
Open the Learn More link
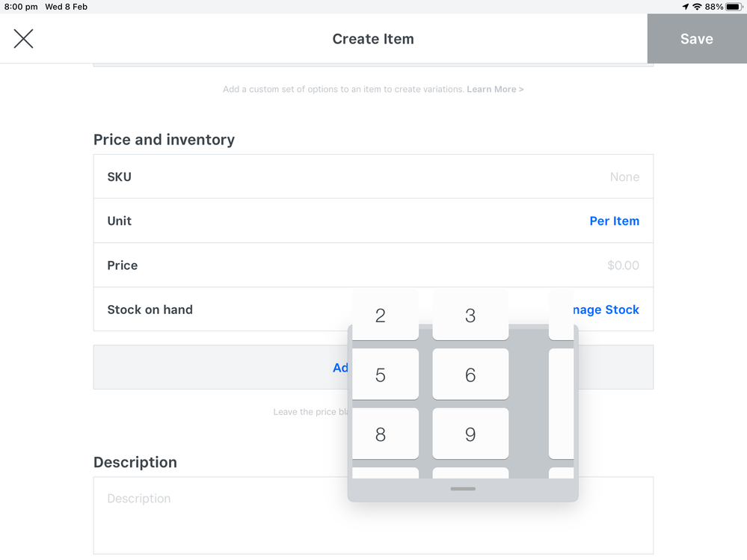tap(495, 89)
